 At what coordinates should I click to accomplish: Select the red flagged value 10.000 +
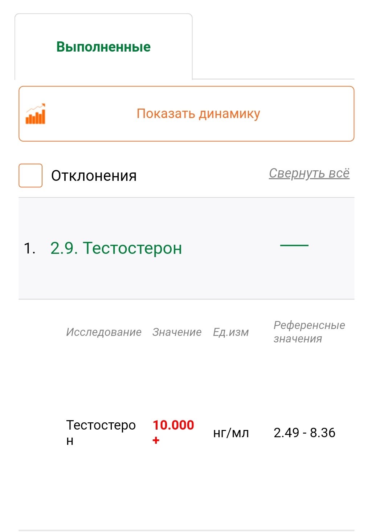(173, 432)
